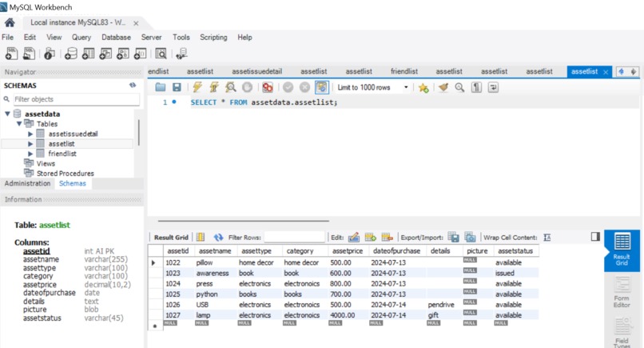Insert new row icon in result grid
The image size is (644, 348).
(370, 237)
